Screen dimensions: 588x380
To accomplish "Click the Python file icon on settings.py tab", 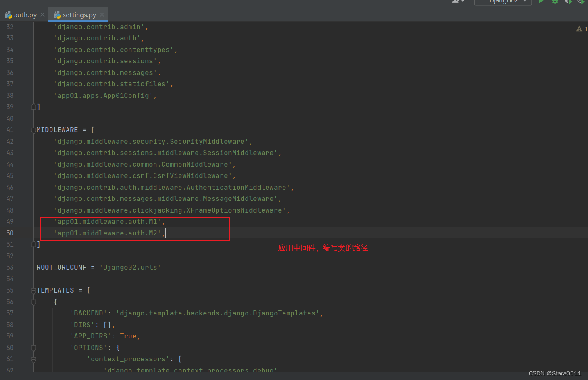I will coord(57,15).
